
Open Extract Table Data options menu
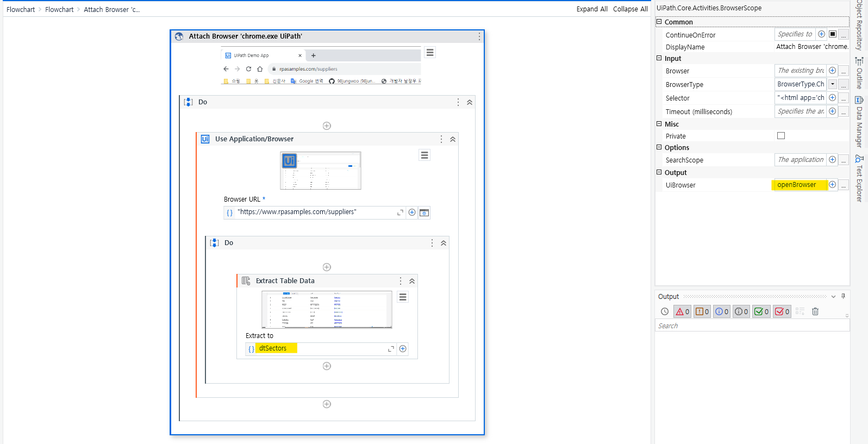click(x=401, y=281)
